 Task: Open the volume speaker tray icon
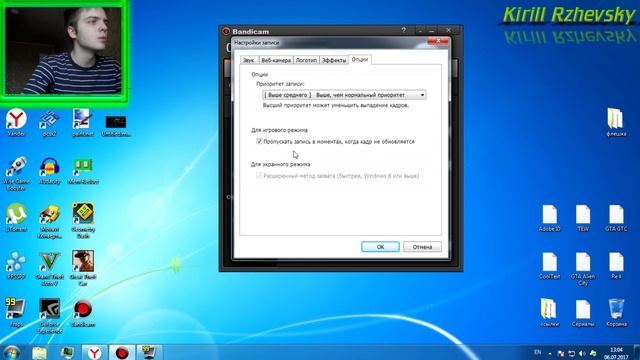582,353
